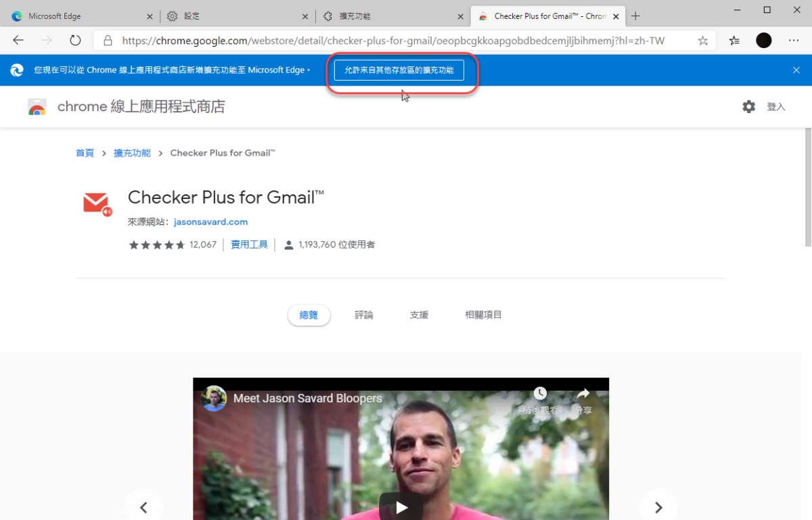Viewport: 812px width, 520px height.
Task: Click the Chrome Web Store rainbow logo
Action: [37, 107]
